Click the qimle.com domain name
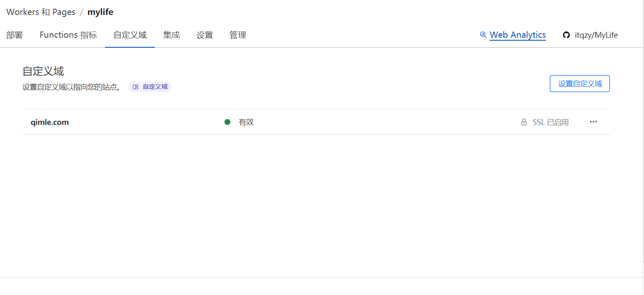The width and height of the screenshot is (644, 295). coord(50,122)
